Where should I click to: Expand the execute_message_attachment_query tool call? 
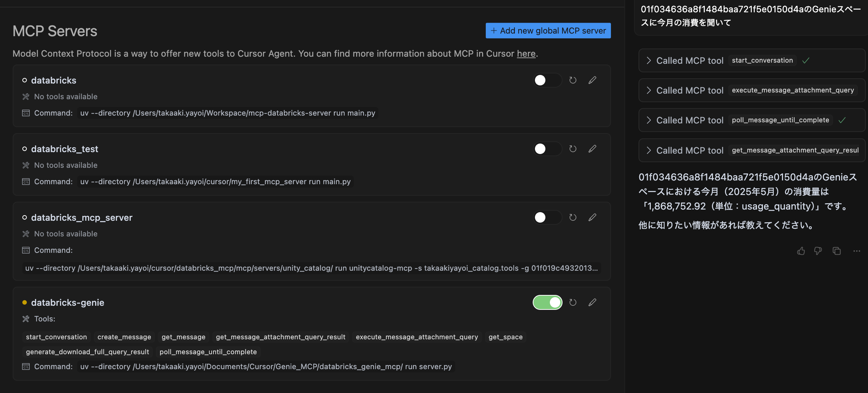pyautogui.click(x=649, y=90)
